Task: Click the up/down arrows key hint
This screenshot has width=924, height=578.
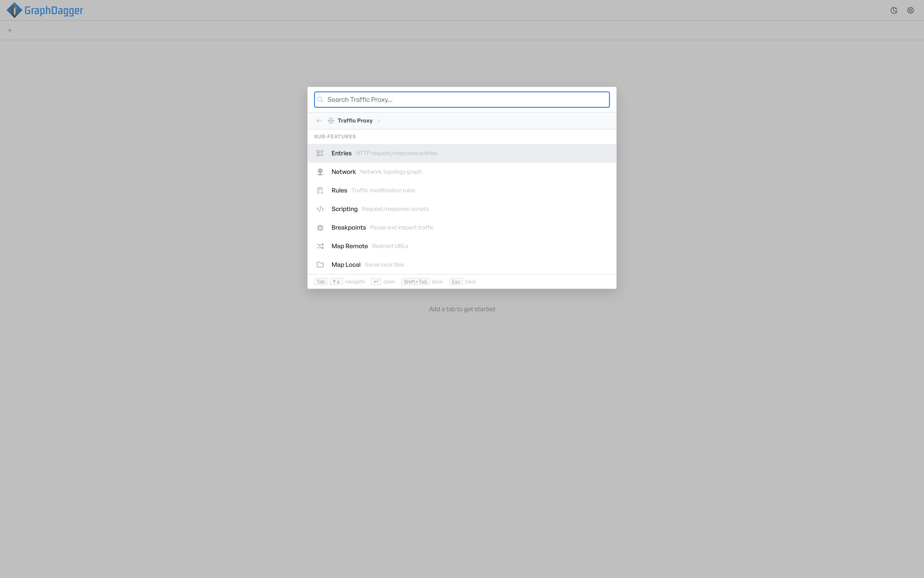Action: pyautogui.click(x=336, y=282)
